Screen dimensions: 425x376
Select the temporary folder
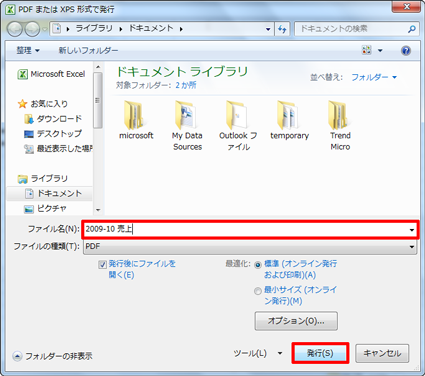[x=289, y=120]
